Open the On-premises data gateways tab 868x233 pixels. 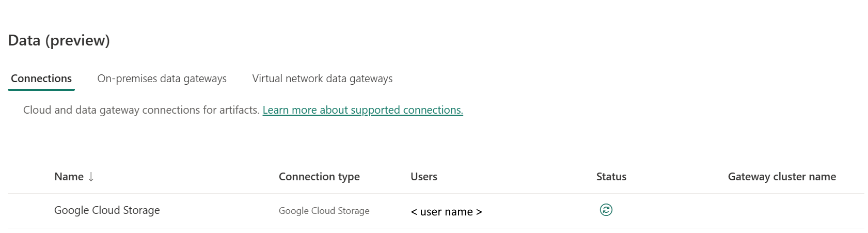click(x=162, y=79)
